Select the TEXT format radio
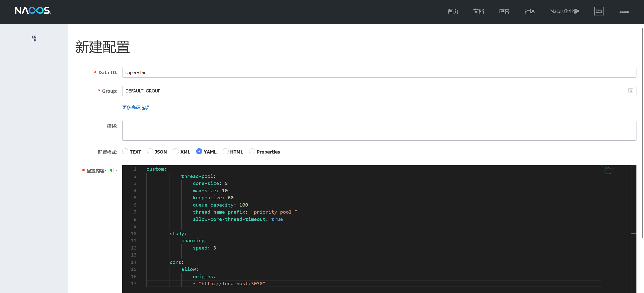Image resolution: width=644 pixels, height=293 pixels. tap(125, 151)
